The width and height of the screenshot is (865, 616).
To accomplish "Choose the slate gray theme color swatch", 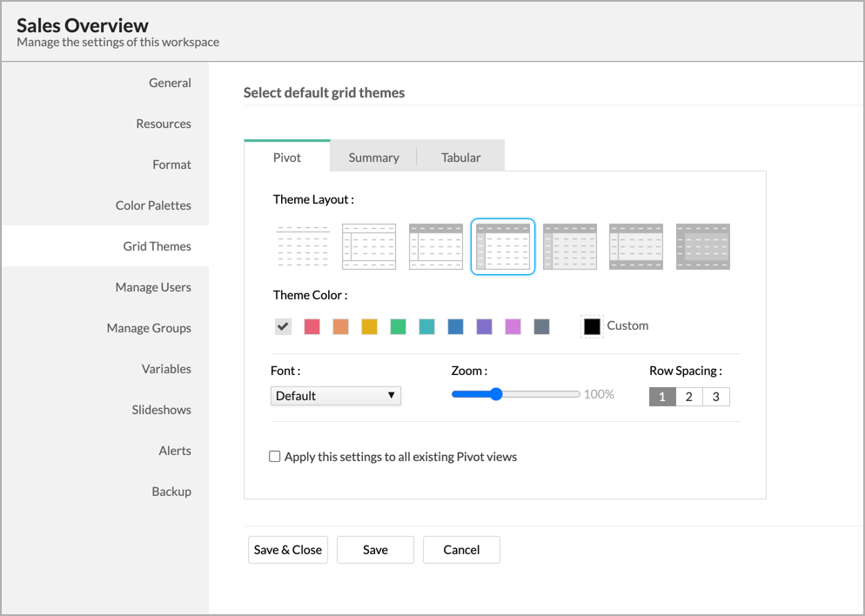I will coord(541,326).
